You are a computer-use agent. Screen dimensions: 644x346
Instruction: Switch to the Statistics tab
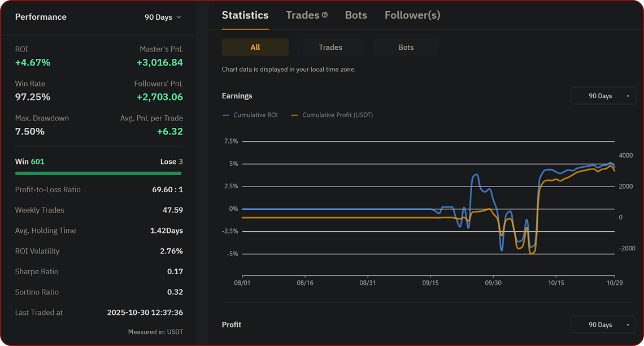click(x=245, y=15)
